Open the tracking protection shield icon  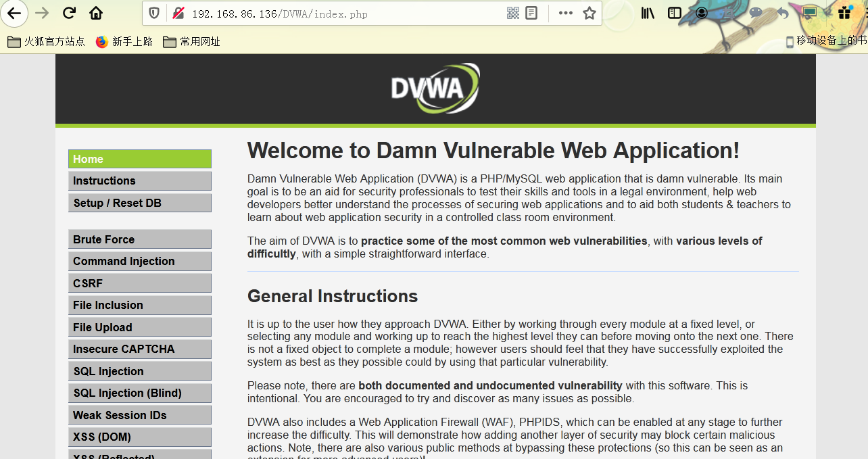click(155, 13)
